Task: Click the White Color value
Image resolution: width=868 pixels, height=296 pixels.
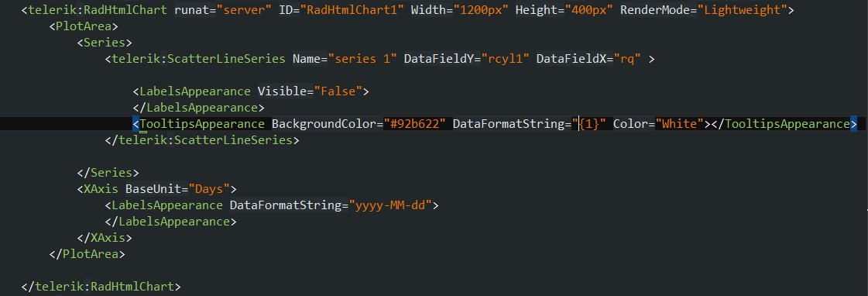Action: 678,124
